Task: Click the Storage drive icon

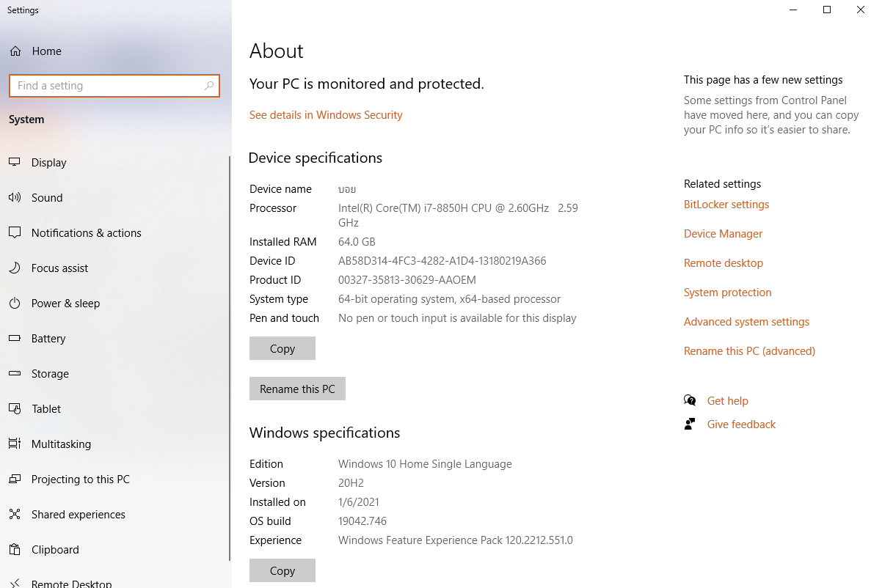Action: [x=15, y=374]
